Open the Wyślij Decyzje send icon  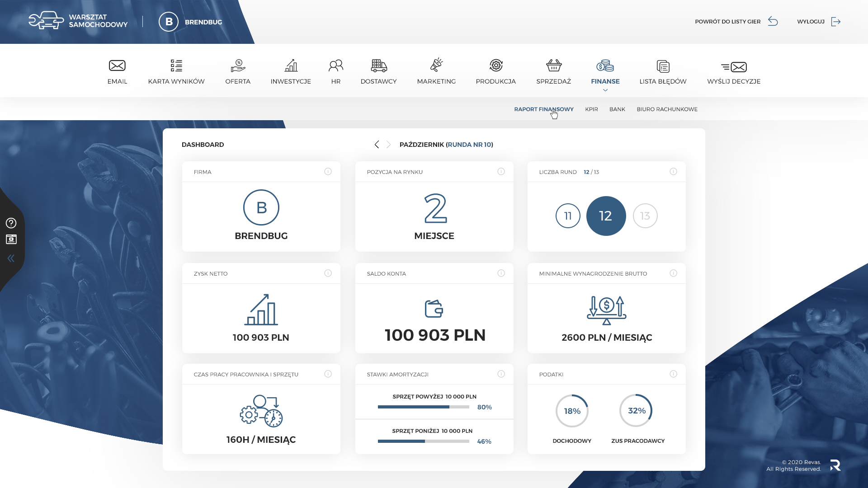pos(734,67)
